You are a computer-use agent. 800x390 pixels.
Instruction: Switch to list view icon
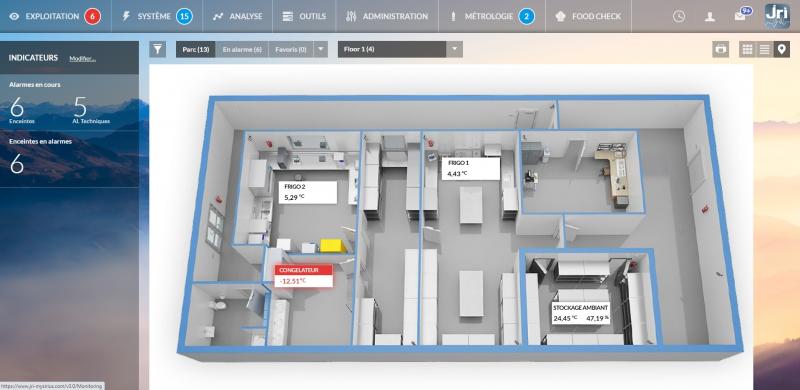pyautogui.click(x=764, y=50)
